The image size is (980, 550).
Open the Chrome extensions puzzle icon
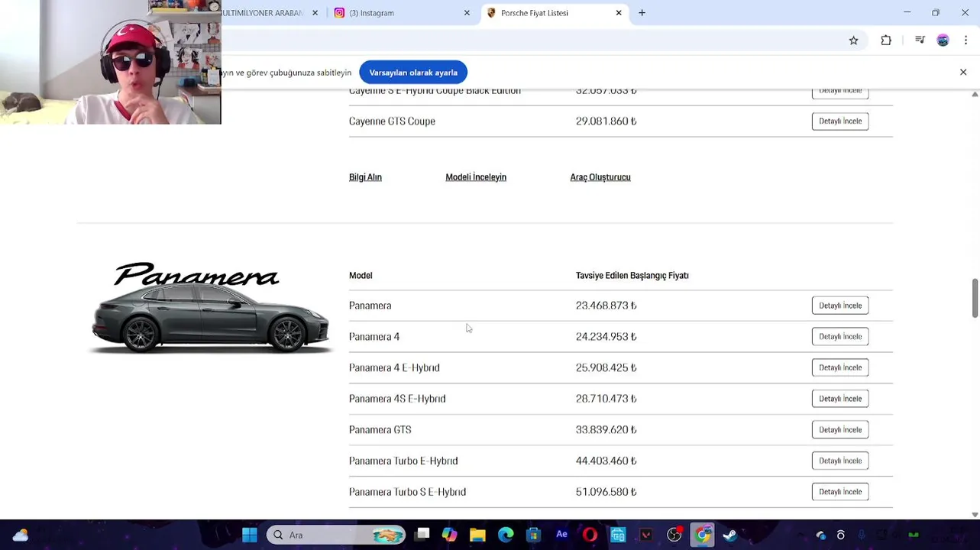click(x=886, y=40)
